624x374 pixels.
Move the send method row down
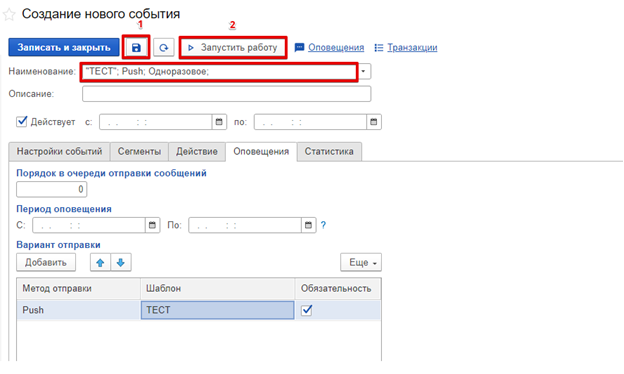(x=121, y=263)
